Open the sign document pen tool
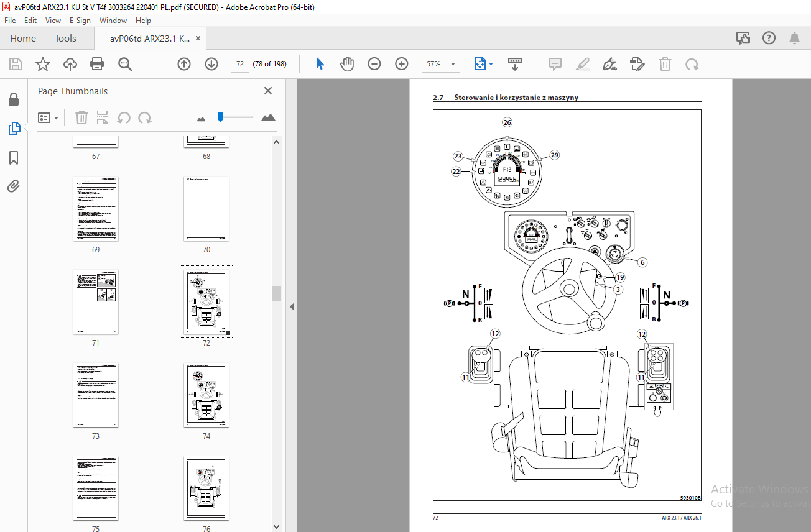The height and width of the screenshot is (532, 811). coord(610,64)
